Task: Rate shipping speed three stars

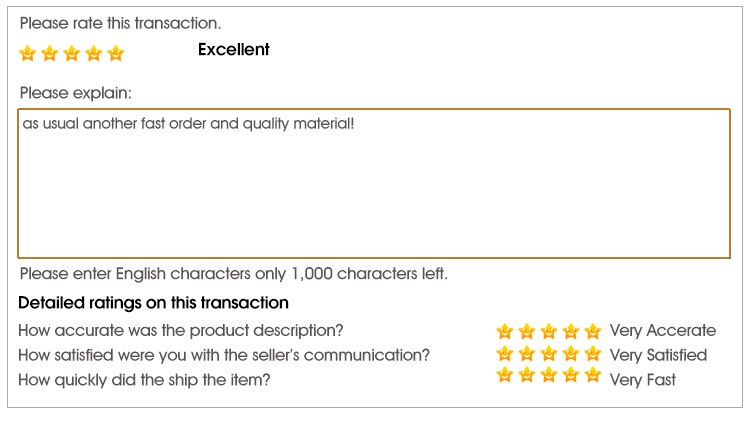Action: click(x=549, y=375)
